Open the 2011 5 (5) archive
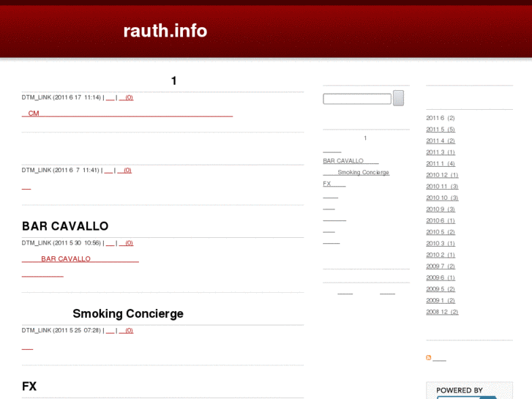This screenshot has height=399, width=532. tap(441, 130)
